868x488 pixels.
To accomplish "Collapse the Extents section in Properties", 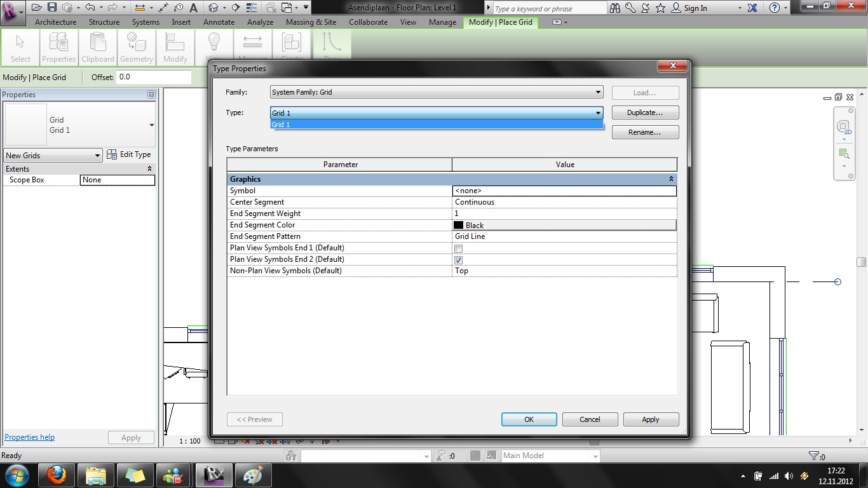I will coord(149,169).
